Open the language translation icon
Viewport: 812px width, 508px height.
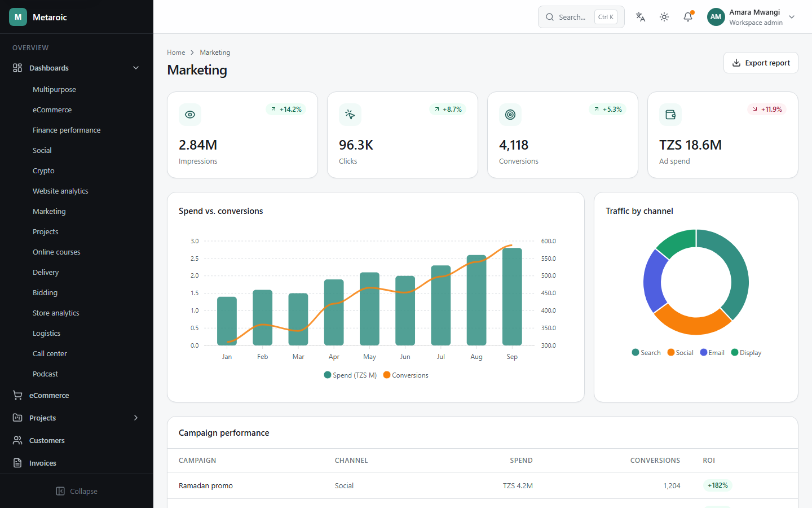point(641,17)
